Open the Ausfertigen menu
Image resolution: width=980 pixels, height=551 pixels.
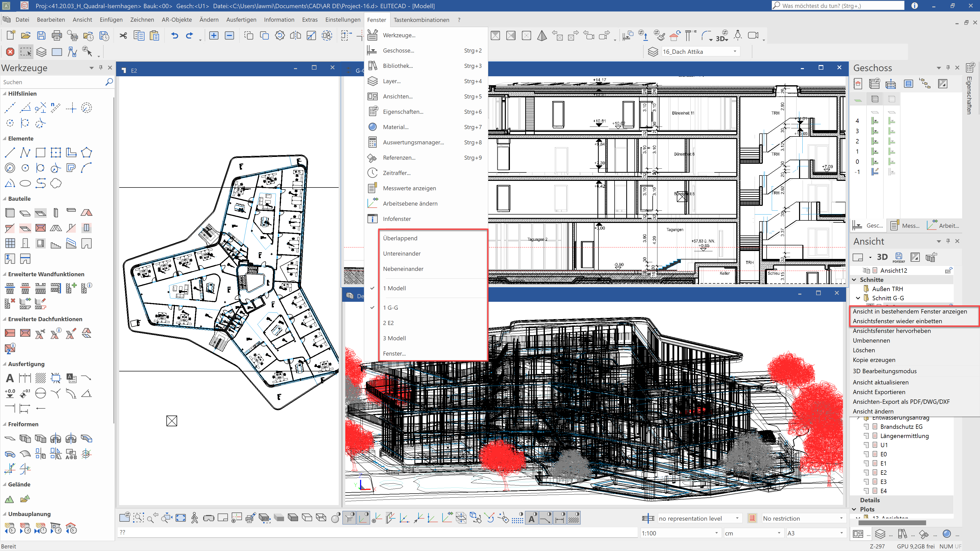[x=241, y=20]
